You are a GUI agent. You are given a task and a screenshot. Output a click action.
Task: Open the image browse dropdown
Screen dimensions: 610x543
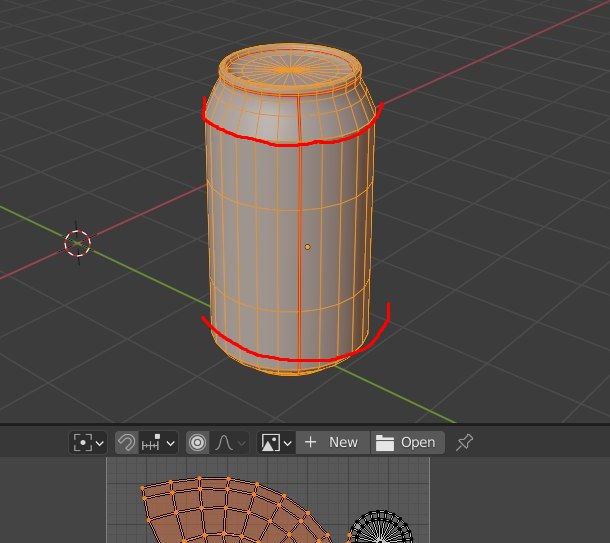coord(277,443)
